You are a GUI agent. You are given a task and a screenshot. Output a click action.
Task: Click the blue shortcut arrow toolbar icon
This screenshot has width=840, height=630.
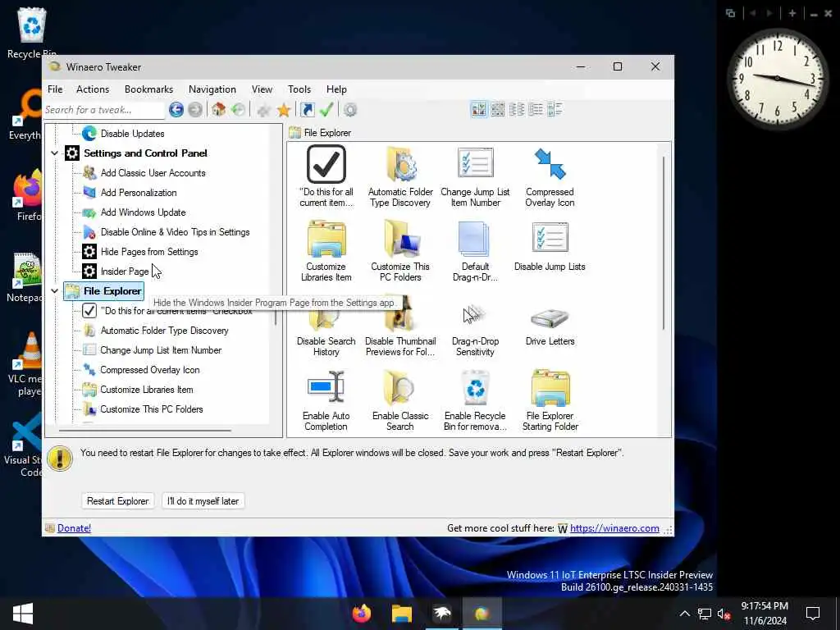tap(307, 110)
